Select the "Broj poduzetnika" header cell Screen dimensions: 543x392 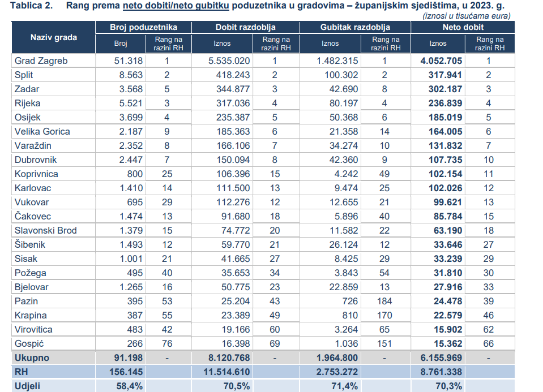(143, 27)
